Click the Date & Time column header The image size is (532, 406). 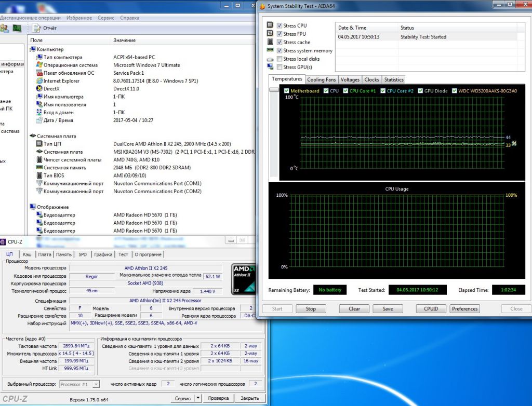click(x=352, y=28)
